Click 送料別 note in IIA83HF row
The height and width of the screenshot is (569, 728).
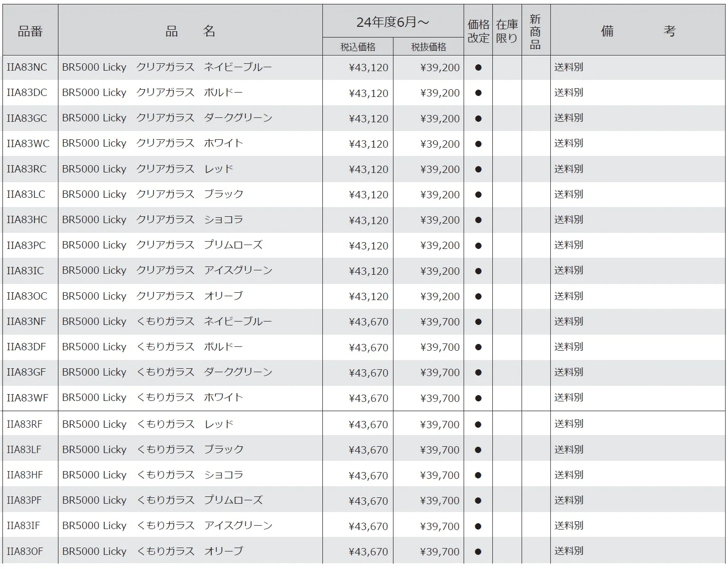pyautogui.click(x=569, y=474)
